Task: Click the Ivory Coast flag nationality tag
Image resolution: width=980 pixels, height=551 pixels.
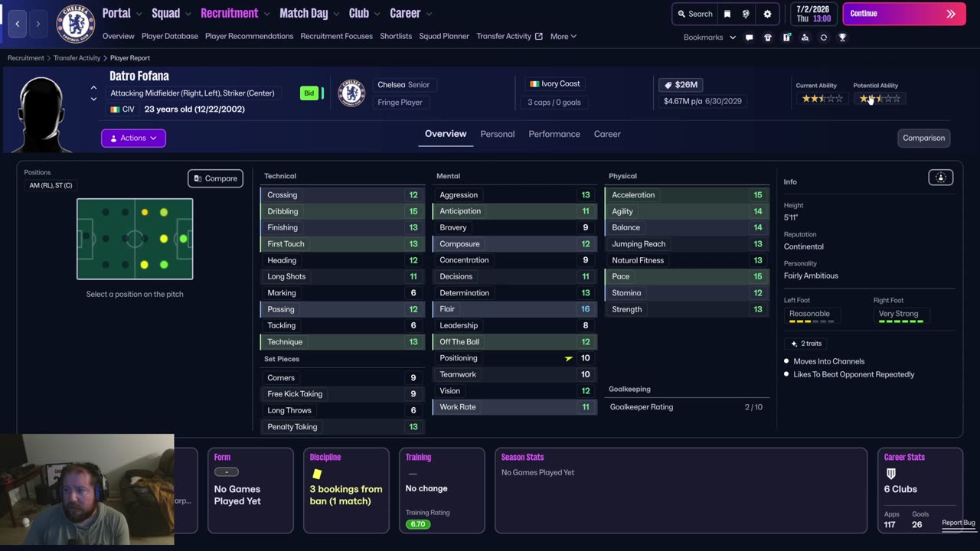Action: pos(554,84)
